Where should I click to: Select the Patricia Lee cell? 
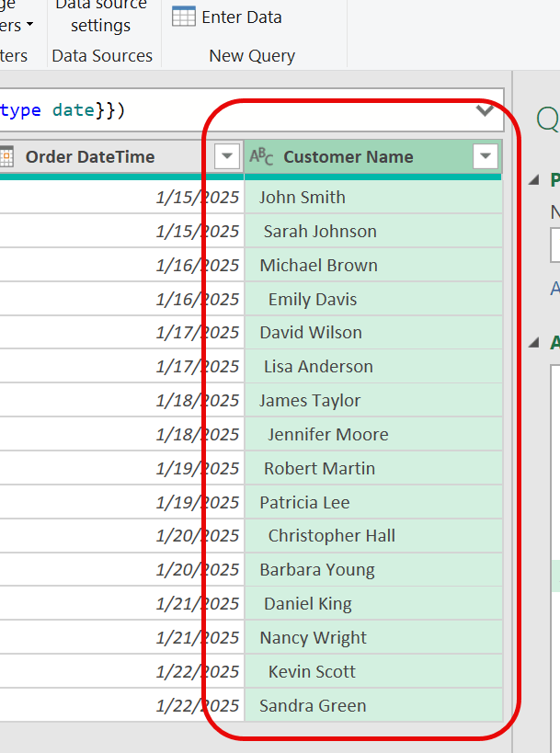point(373,502)
